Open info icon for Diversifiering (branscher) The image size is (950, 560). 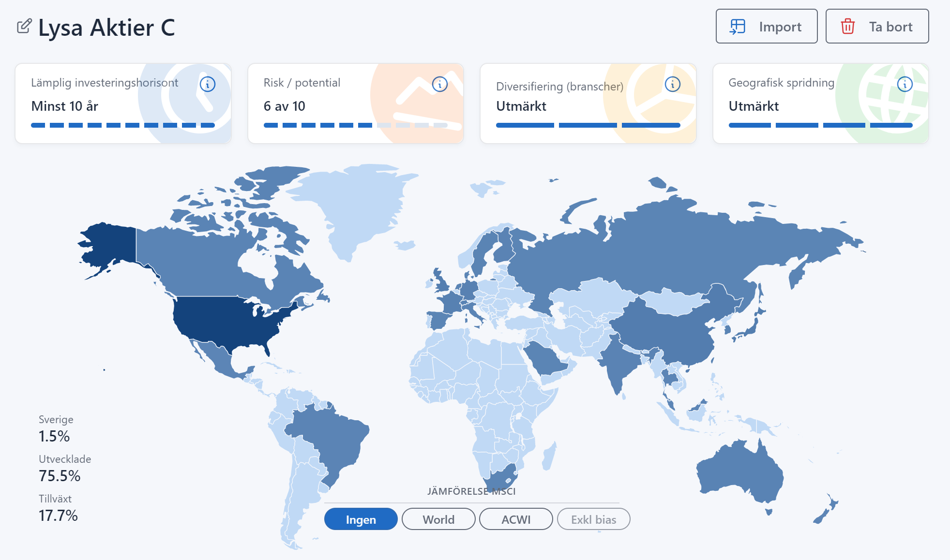(x=672, y=84)
